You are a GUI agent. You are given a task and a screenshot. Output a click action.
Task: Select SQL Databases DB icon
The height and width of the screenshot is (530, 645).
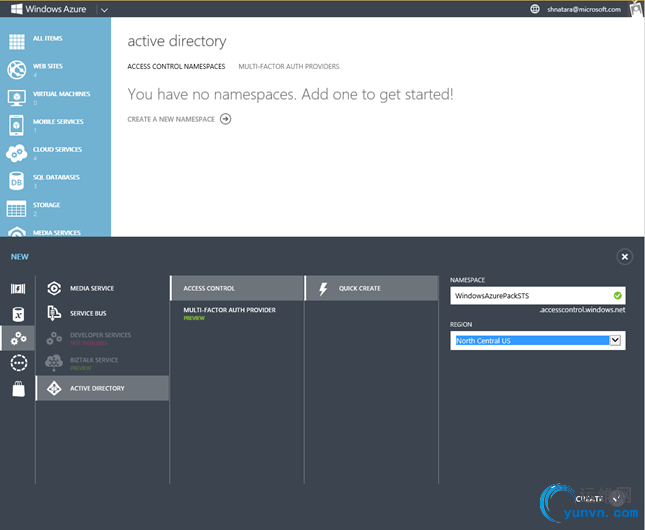(16, 181)
